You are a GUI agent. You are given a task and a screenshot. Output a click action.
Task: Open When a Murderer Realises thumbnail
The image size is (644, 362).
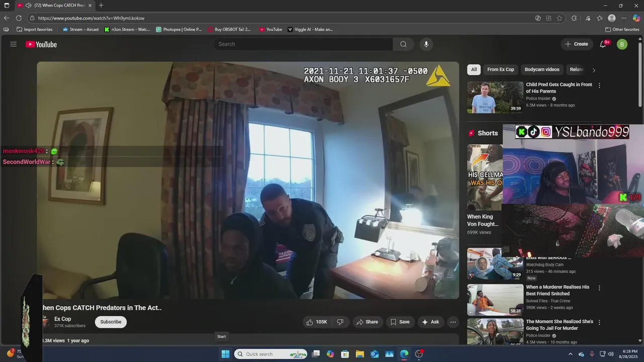(495, 300)
